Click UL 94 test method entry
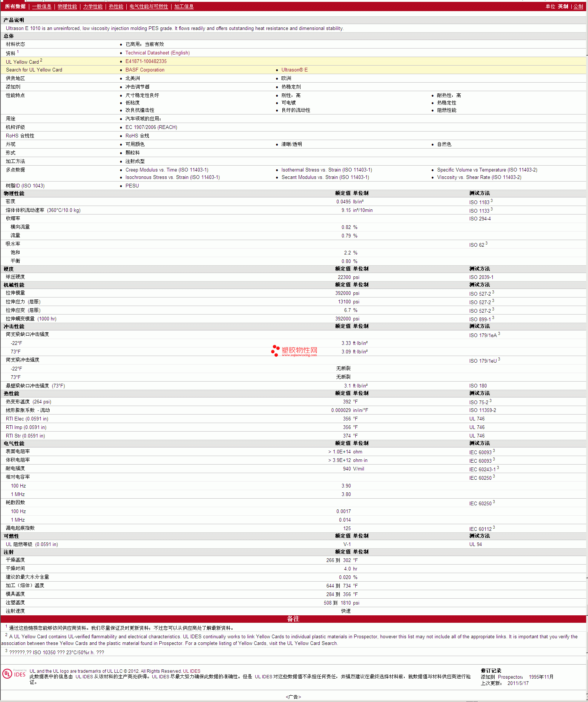 476,544
